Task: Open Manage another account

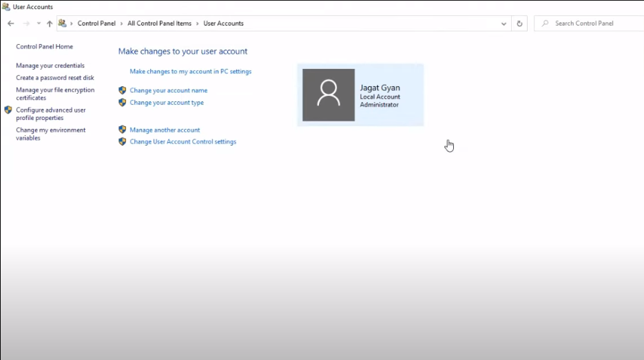Action: pos(165,130)
